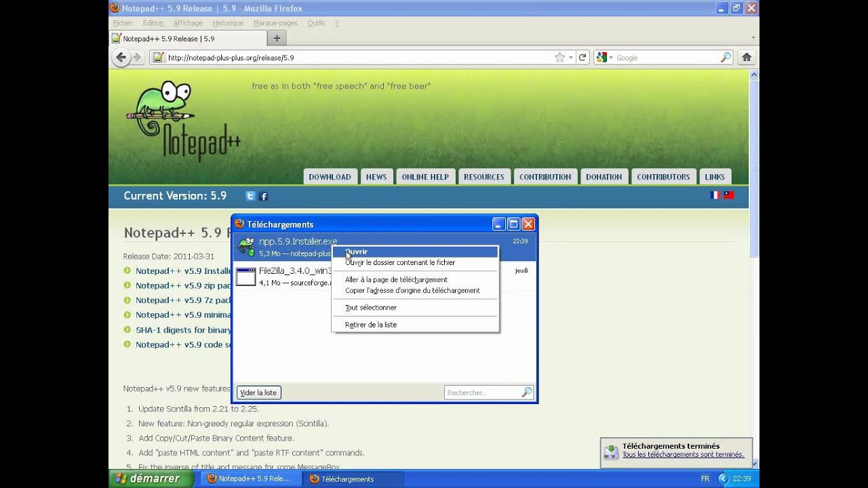Open the DONATION site tab
The height and width of the screenshot is (488, 868).
(604, 177)
